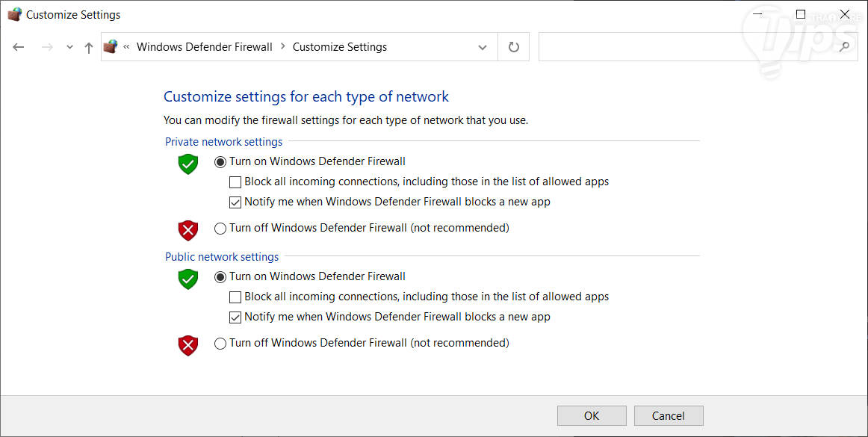Click the Back navigation arrow
This screenshot has height=437, width=868.
tap(19, 47)
